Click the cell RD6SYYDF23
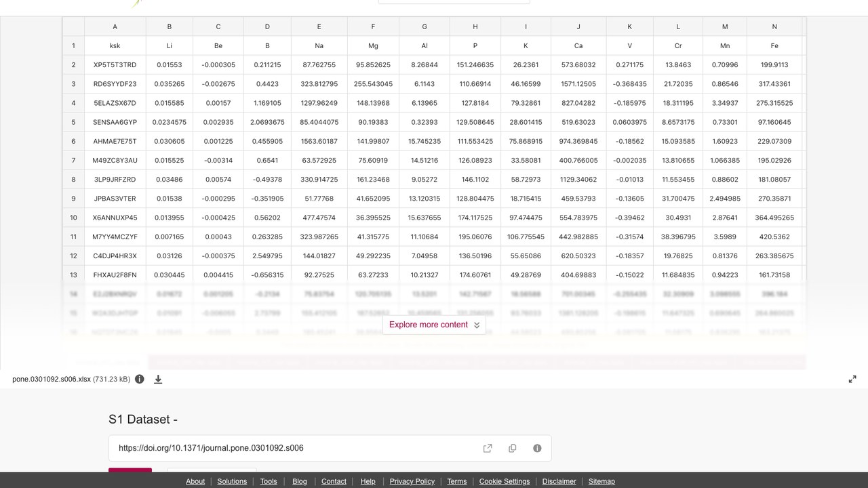 click(115, 84)
